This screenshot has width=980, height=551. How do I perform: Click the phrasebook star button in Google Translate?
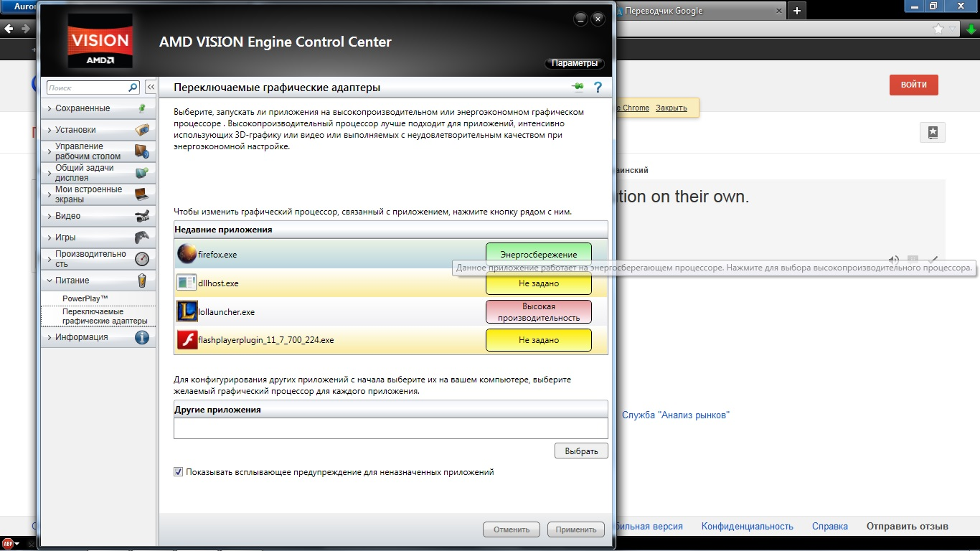pyautogui.click(x=933, y=133)
